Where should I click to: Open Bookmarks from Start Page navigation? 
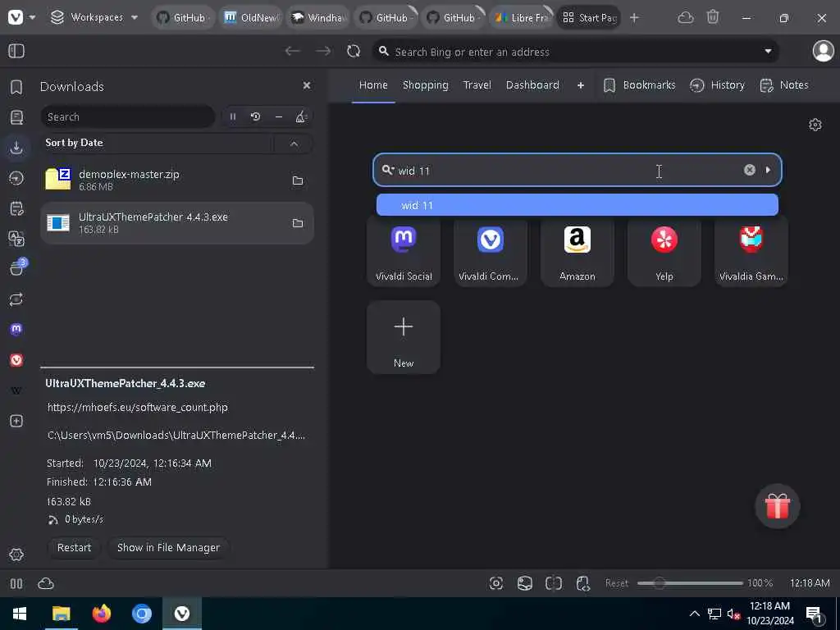639,85
